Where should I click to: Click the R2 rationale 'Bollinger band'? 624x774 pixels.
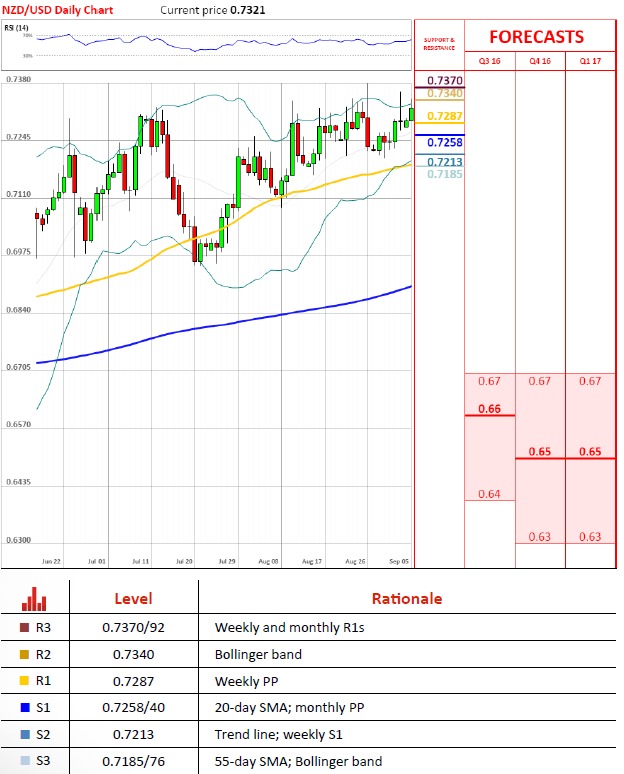pyautogui.click(x=258, y=655)
